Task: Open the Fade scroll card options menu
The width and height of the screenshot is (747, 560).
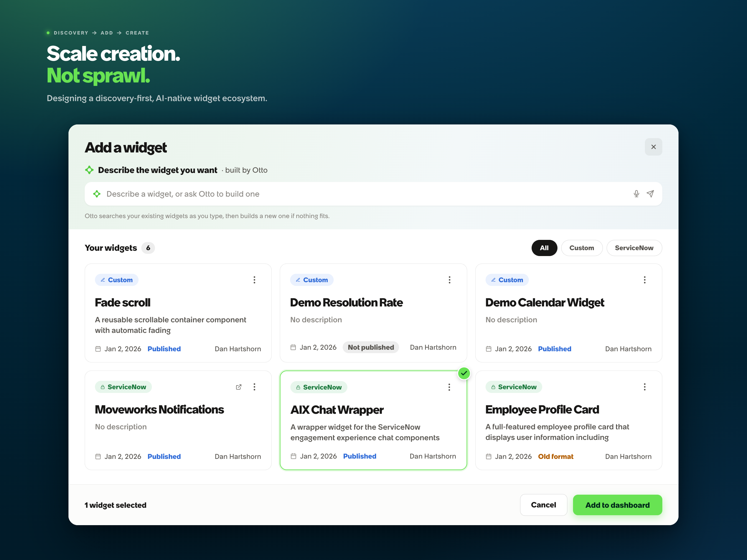Action: click(254, 280)
